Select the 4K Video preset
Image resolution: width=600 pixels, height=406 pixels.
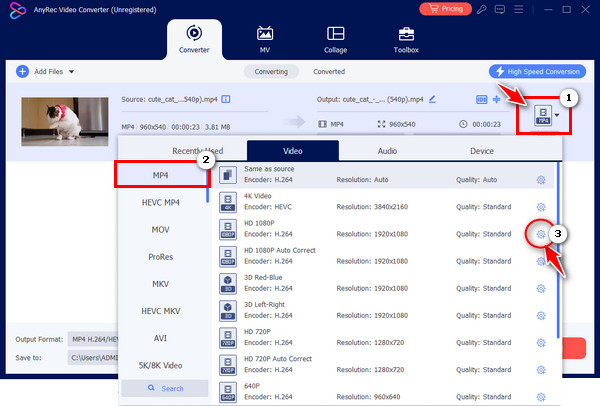(x=383, y=202)
